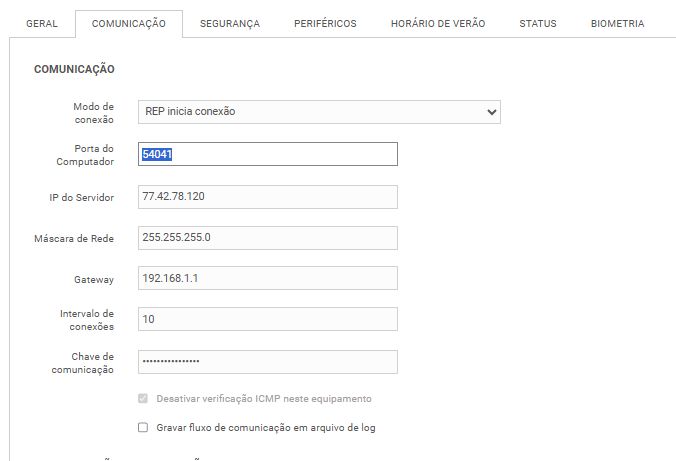Click the Intervalo de conexões field
Screen dimensions: 676x461
(267, 319)
